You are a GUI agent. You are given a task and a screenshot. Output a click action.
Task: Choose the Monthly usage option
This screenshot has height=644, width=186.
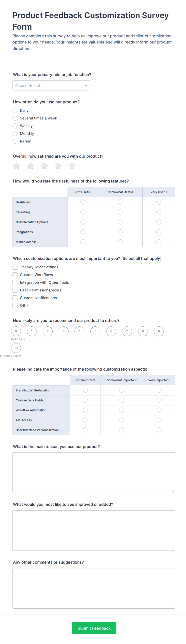click(x=15, y=133)
